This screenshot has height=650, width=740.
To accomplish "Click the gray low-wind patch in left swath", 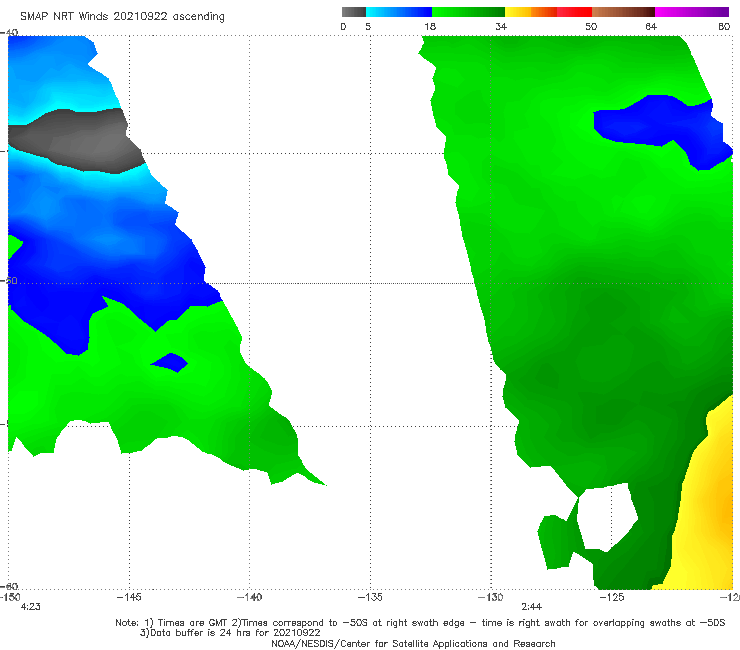I will pos(78,141).
